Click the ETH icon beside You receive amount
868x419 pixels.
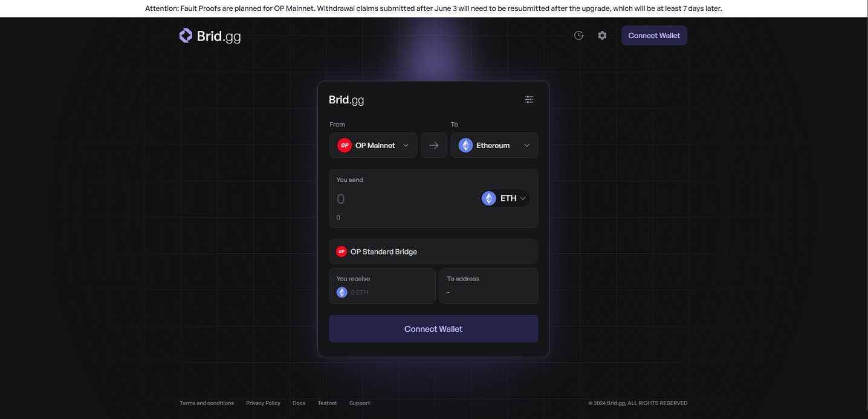click(342, 293)
